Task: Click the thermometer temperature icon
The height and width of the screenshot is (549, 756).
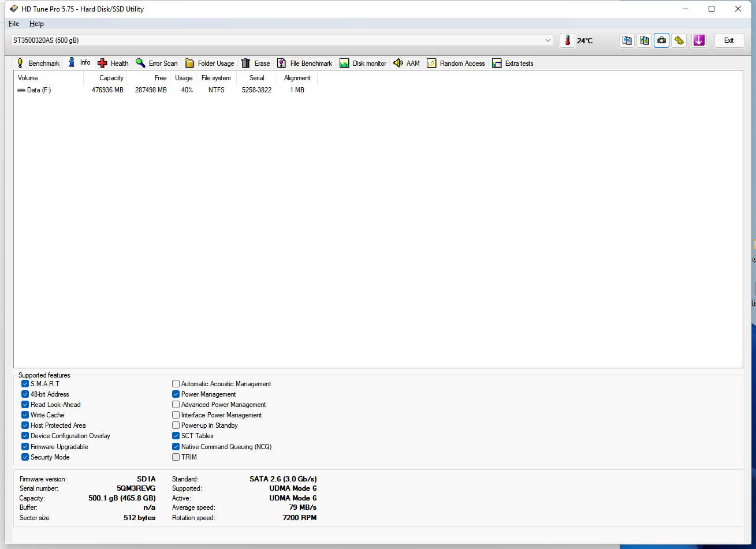Action: (567, 40)
